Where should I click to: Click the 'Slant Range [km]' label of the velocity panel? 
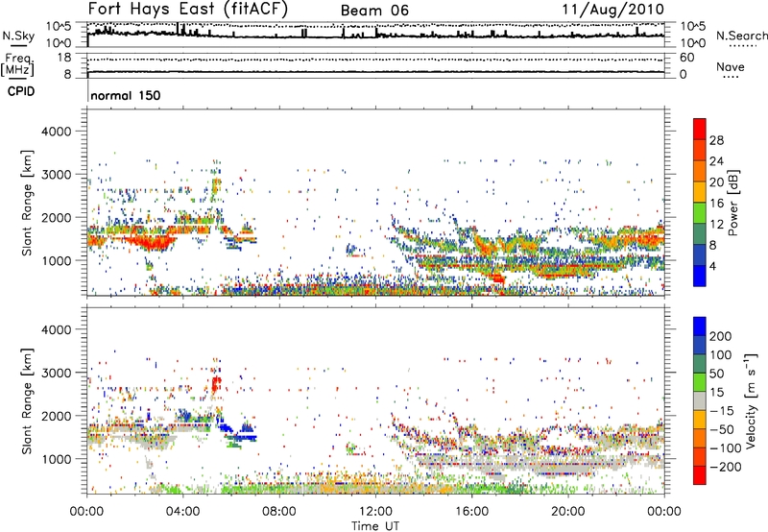(x=27, y=401)
